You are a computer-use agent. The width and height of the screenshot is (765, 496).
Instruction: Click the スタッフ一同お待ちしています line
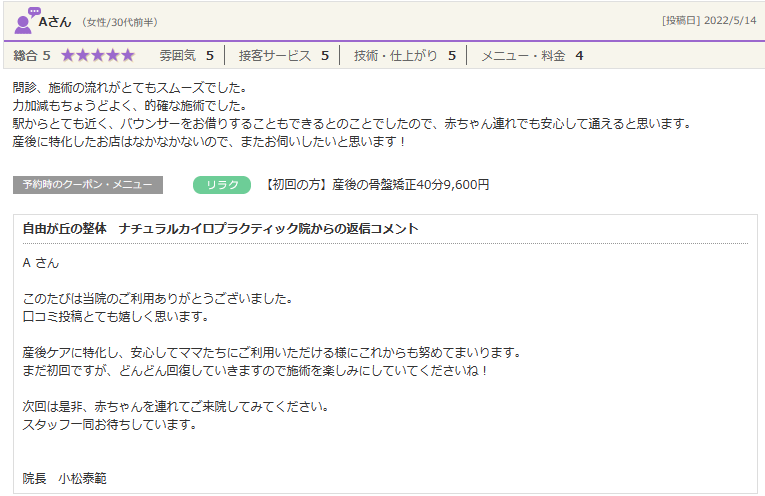[x=109, y=425]
